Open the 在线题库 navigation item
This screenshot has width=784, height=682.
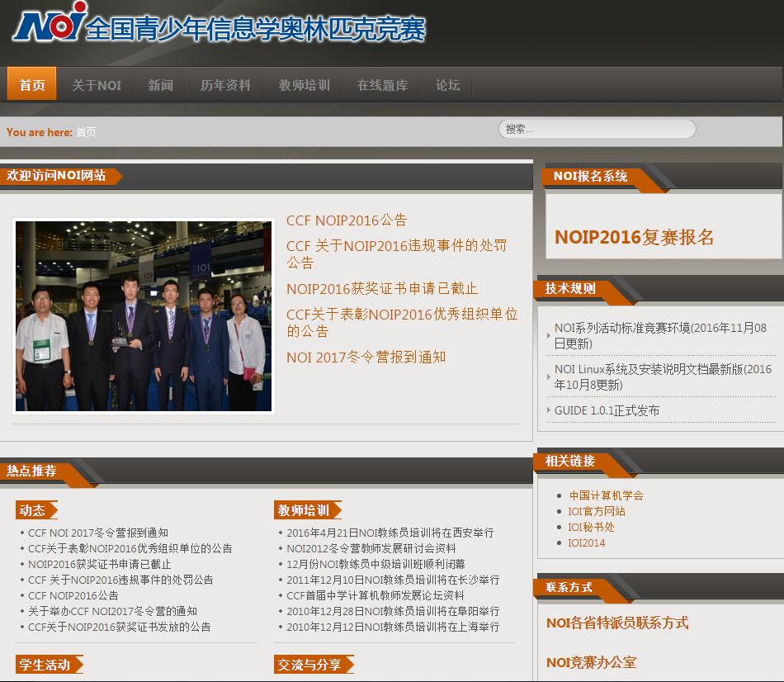382,85
